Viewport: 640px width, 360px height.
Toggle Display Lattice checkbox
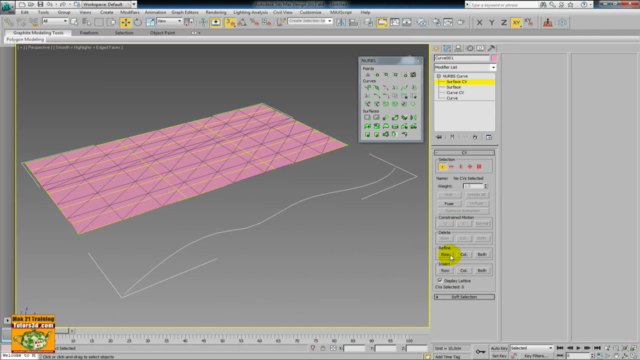440,280
